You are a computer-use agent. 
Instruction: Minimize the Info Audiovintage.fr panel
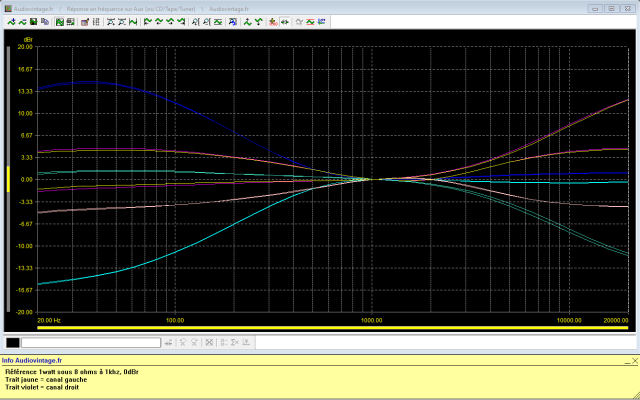pyautogui.click(x=627, y=361)
